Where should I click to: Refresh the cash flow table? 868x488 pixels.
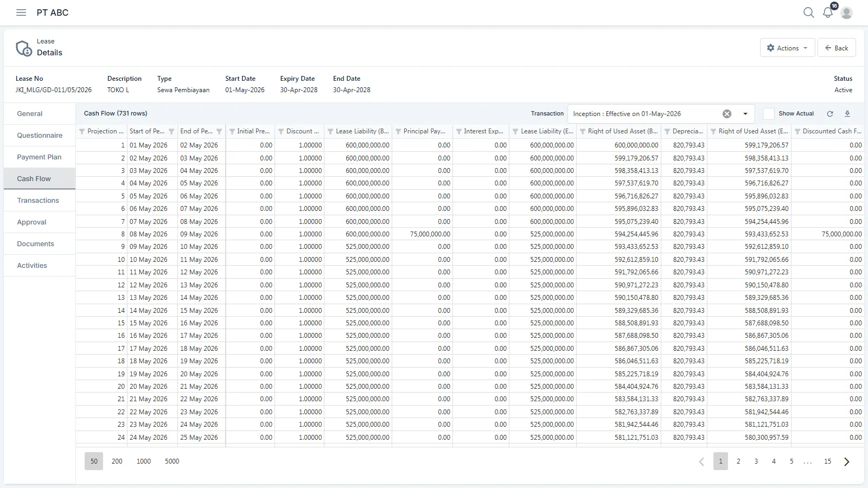tap(829, 114)
